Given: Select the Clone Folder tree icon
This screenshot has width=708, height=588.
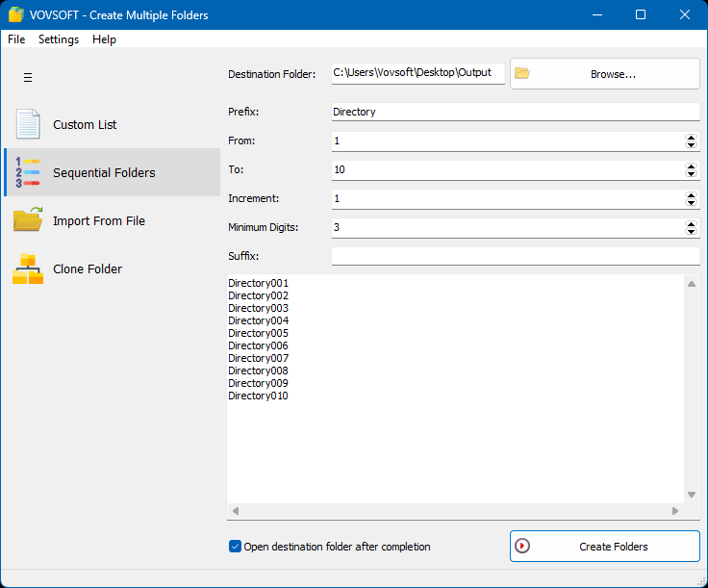Looking at the screenshot, I should [28, 268].
